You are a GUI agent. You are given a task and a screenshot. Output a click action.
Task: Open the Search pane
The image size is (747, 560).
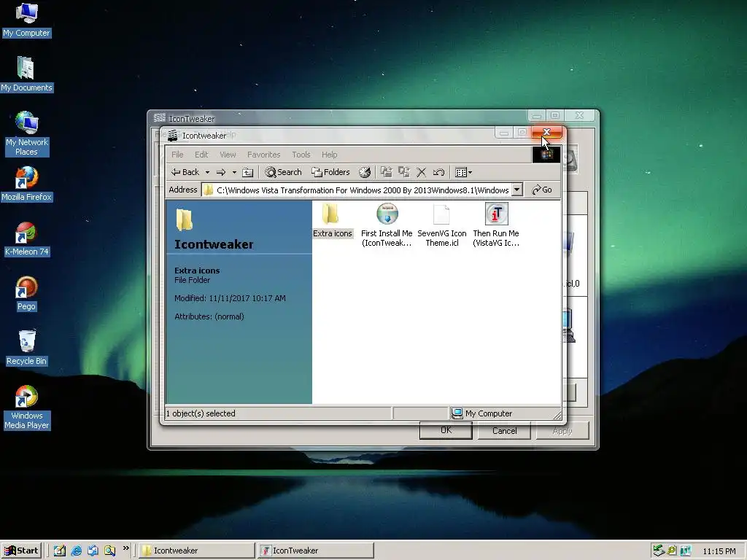pos(284,172)
